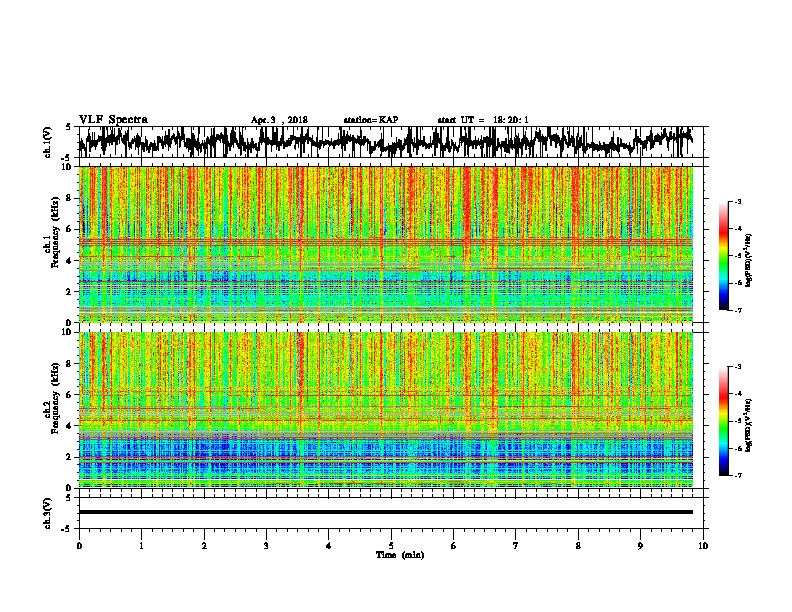792x612 pixels.
Task: Click the ch.3 (V) flat trace line
Action: pos(386,512)
